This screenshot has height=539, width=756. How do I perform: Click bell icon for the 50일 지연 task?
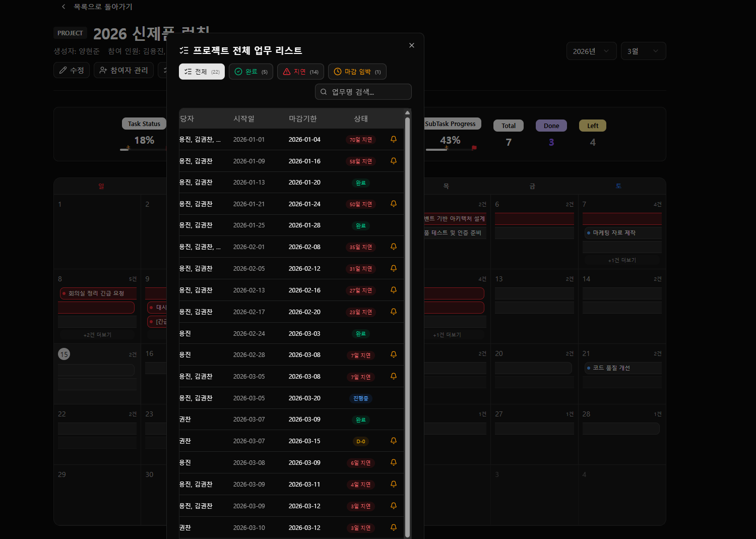(394, 204)
